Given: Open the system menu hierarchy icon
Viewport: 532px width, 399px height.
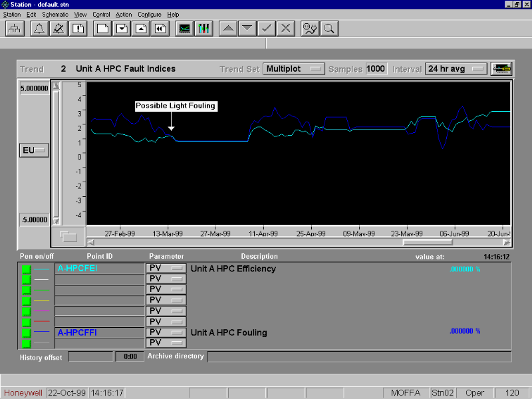Looking at the screenshot, I should coord(15,29).
